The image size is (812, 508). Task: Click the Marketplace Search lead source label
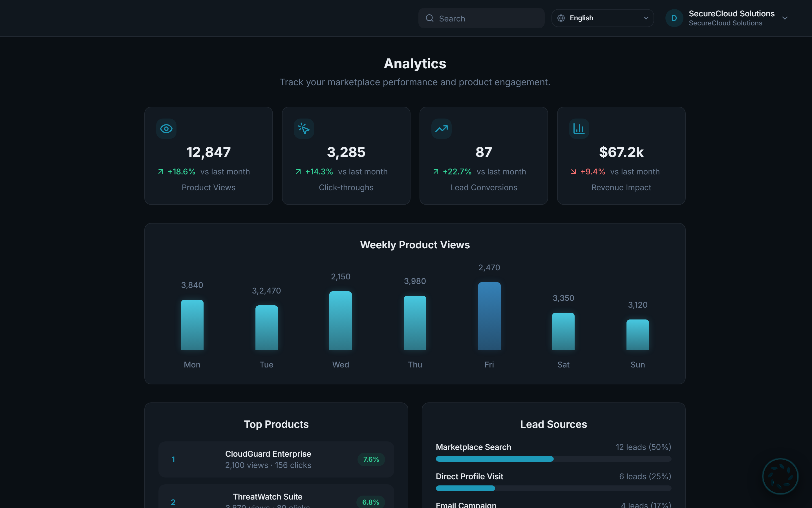click(x=473, y=447)
